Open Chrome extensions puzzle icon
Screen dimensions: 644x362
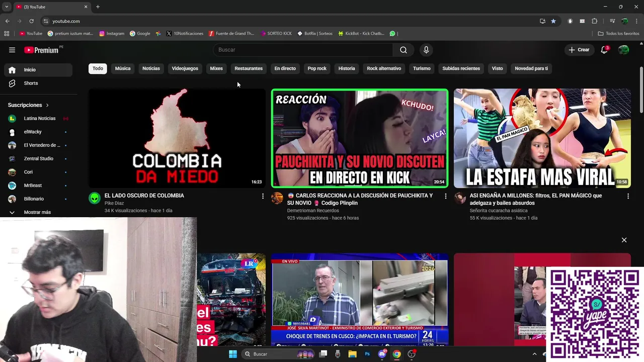[594, 21]
